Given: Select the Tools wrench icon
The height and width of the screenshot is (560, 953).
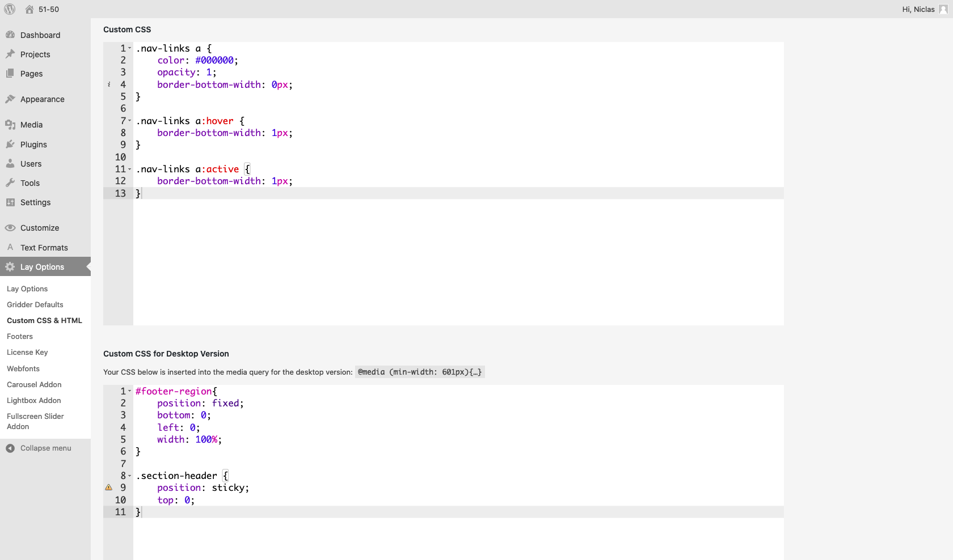Looking at the screenshot, I should pyautogui.click(x=11, y=183).
